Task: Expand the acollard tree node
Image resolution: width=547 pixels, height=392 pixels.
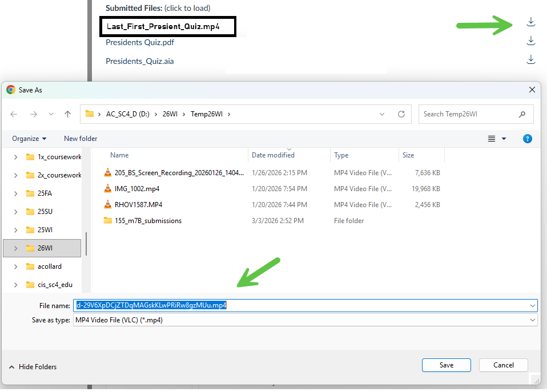Action: (15, 266)
